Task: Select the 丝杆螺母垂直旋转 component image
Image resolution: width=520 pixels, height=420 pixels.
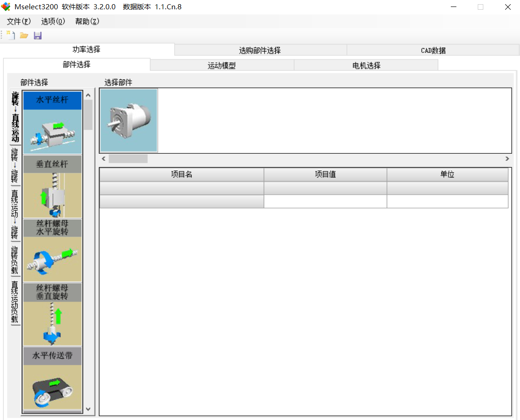Action: (x=52, y=323)
